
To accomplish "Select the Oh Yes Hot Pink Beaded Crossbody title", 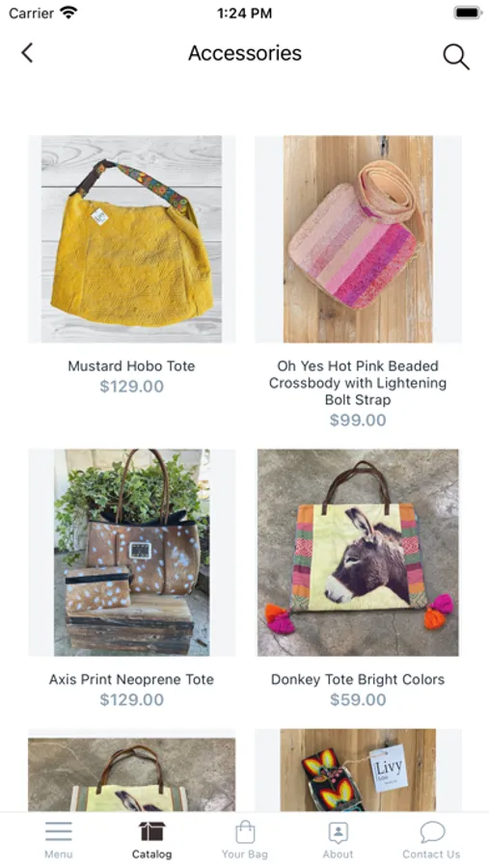I will coord(358,383).
